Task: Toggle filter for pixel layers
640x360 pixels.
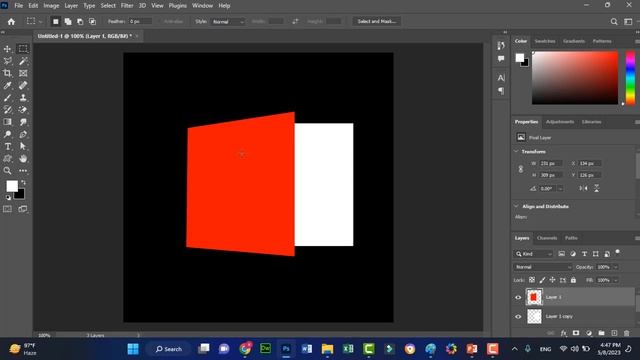Action: pyautogui.click(x=562, y=254)
